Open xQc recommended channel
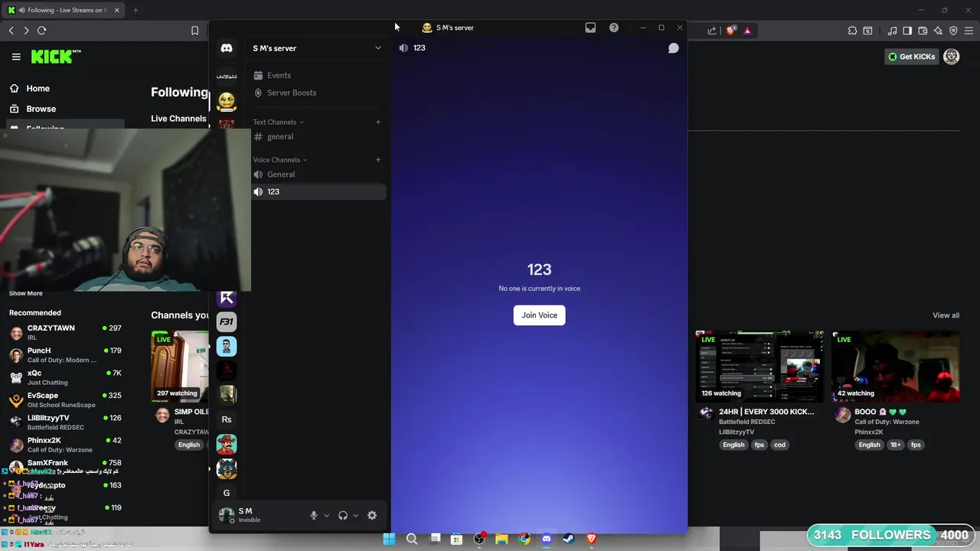This screenshot has width=980, height=551. point(65,377)
